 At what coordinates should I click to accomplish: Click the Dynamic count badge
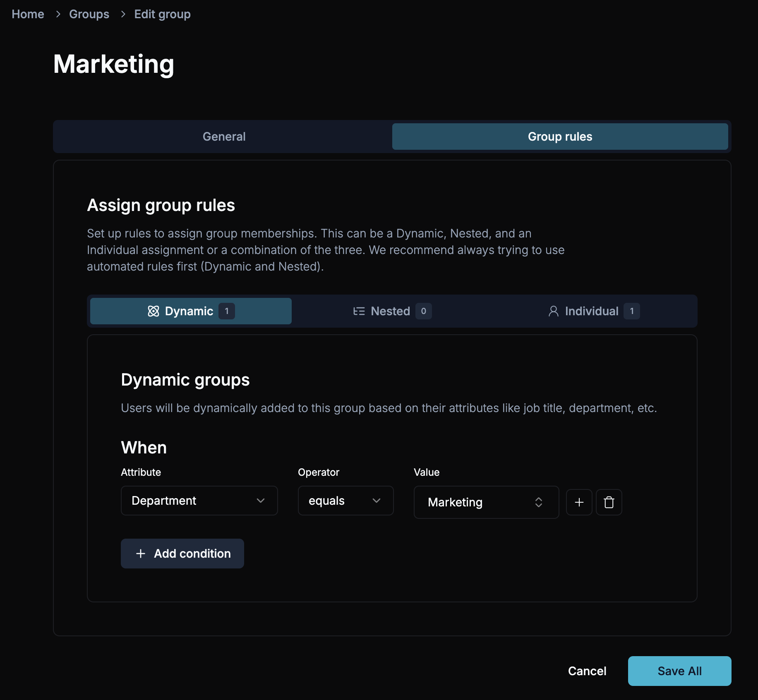tap(227, 311)
